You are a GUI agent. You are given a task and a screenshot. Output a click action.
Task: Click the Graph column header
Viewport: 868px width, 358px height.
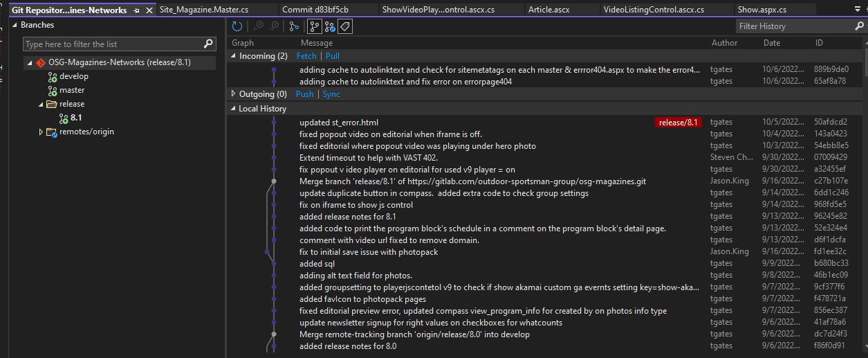point(243,43)
